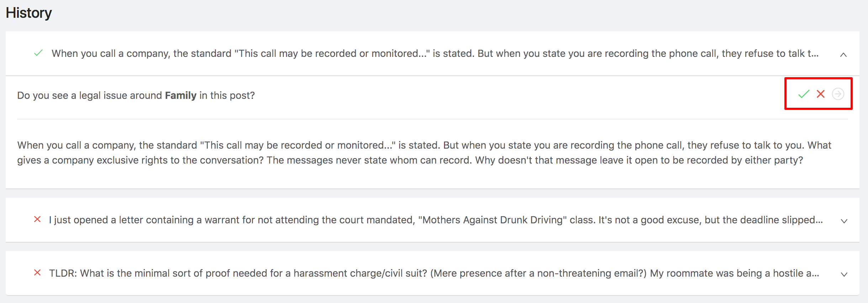Click the legal issue question text
Viewport: 868px width, 303px height.
(136, 95)
